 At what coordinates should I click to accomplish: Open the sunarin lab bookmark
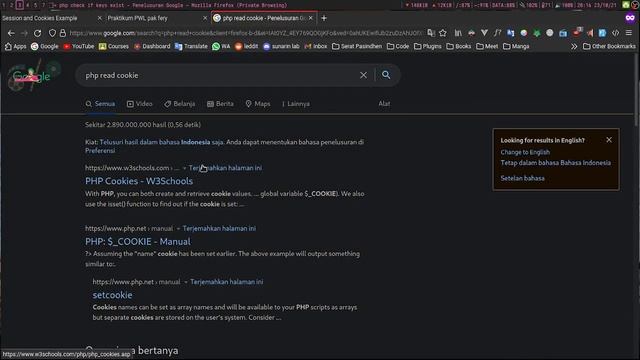point(281,47)
